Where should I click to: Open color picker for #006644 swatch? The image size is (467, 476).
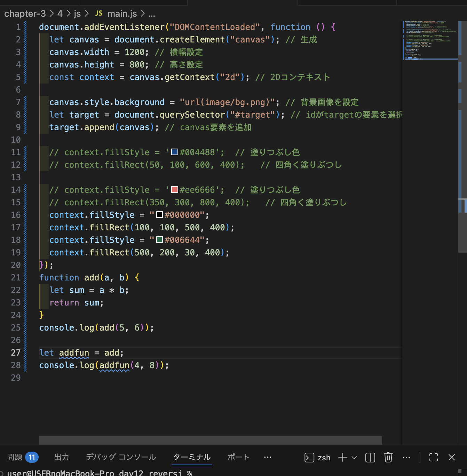[x=160, y=239]
